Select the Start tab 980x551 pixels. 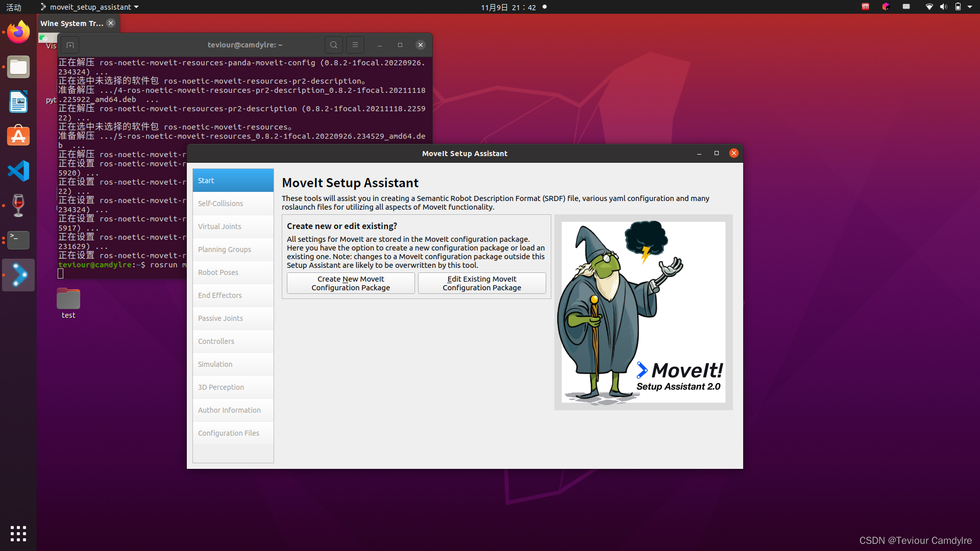point(233,181)
